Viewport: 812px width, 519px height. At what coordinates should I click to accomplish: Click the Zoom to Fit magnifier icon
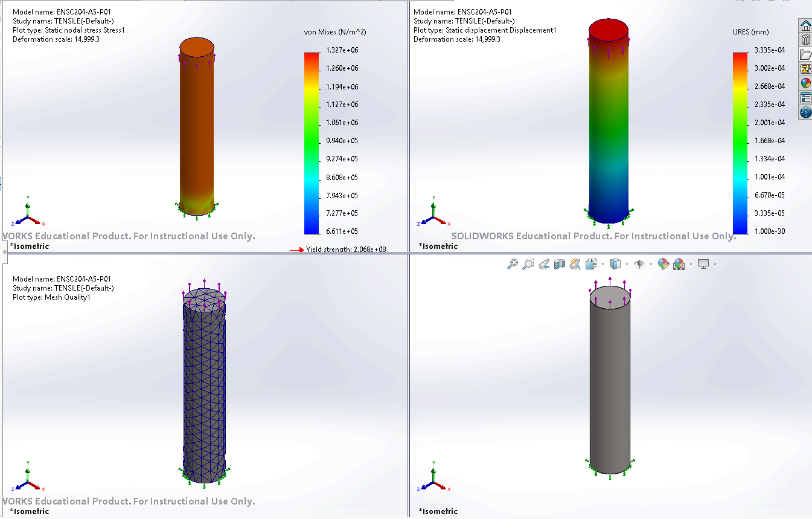click(513, 264)
